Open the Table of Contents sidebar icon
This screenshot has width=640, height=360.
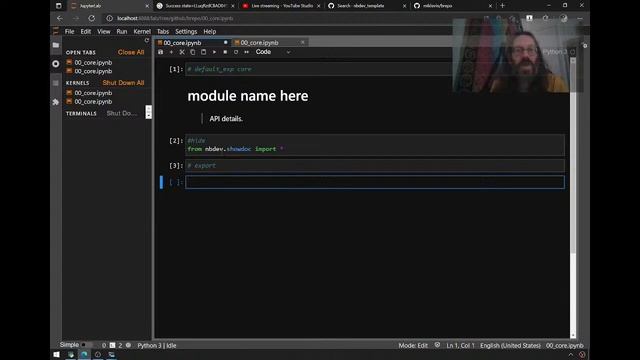click(x=56, y=83)
